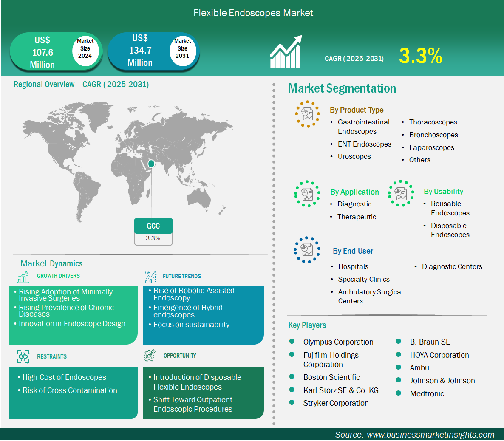Expand the GCC 3.3% callout box
The width and height of the screenshot is (504, 441).
[x=153, y=232]
